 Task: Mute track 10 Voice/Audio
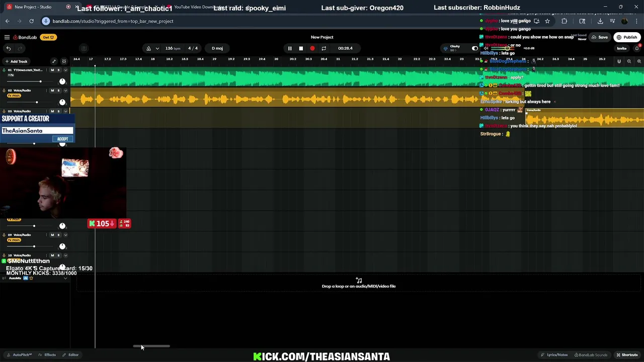pos(52,255)
